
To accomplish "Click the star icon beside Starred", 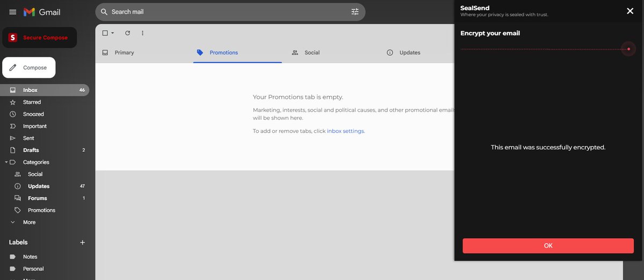I will pyautogui.click(x=13, y=102).
